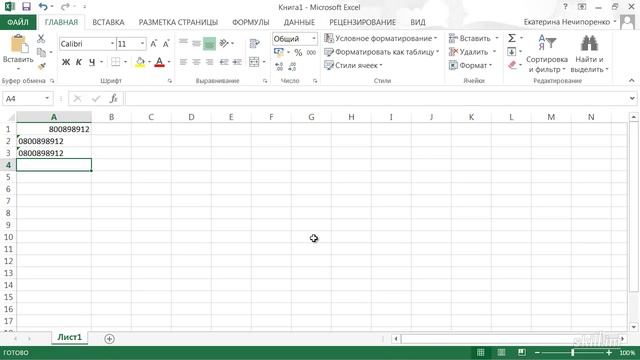Toggle align text right
640x360 pixels.
(x=209, y=62)
